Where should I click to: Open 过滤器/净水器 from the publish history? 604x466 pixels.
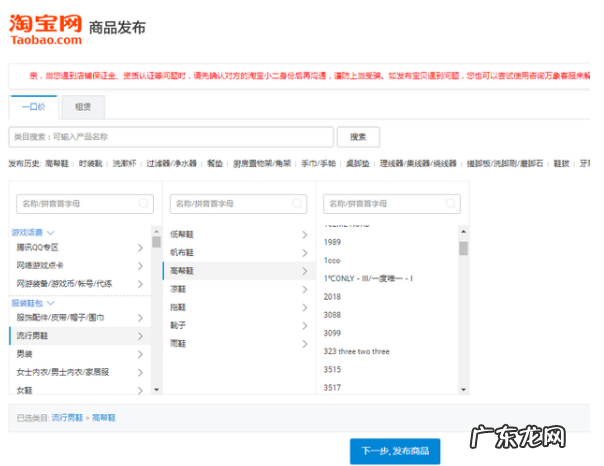click(171, 164)
